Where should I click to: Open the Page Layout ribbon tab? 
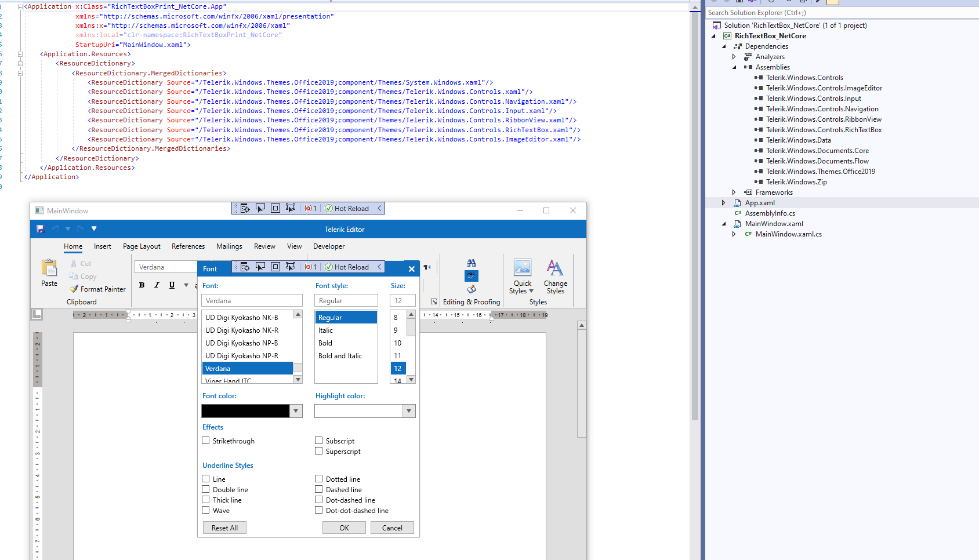click(x=142, y=246)
